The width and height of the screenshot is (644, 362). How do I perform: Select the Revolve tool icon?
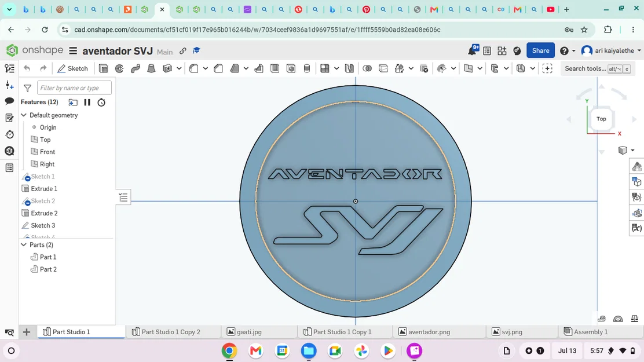[119, 68]
